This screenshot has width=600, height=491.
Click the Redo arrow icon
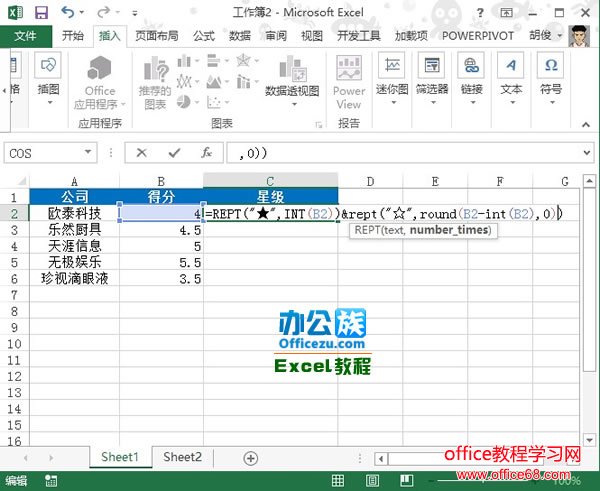pyautogui.click(x=103, y=13)
